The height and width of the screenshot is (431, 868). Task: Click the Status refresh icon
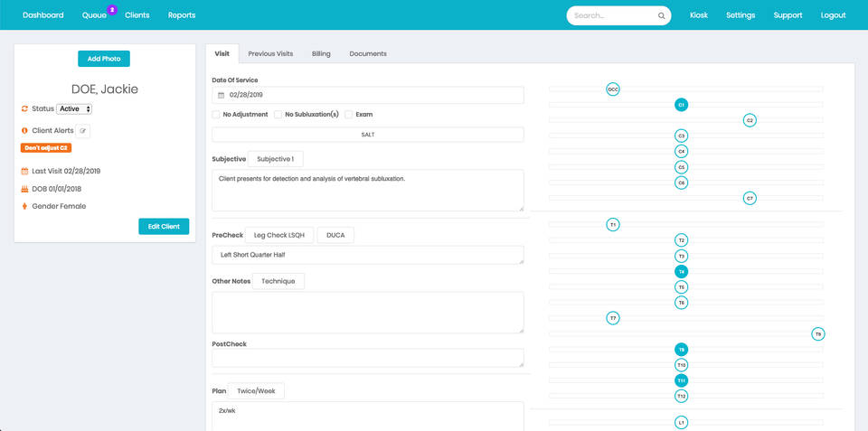(x=24, y=109)
